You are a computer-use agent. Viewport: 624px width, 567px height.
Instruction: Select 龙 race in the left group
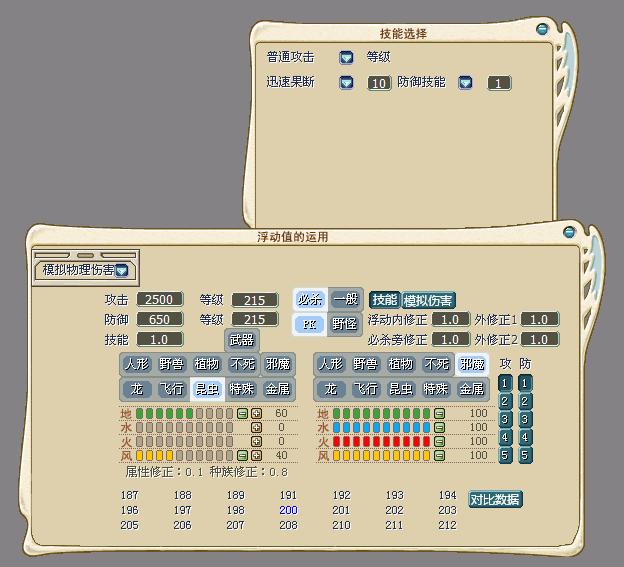[138, 388]
